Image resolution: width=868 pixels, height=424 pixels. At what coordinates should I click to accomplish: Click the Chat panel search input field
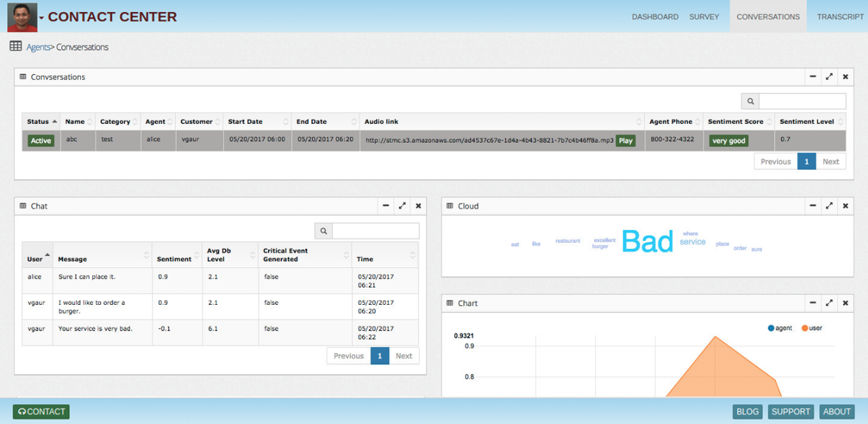375,231
